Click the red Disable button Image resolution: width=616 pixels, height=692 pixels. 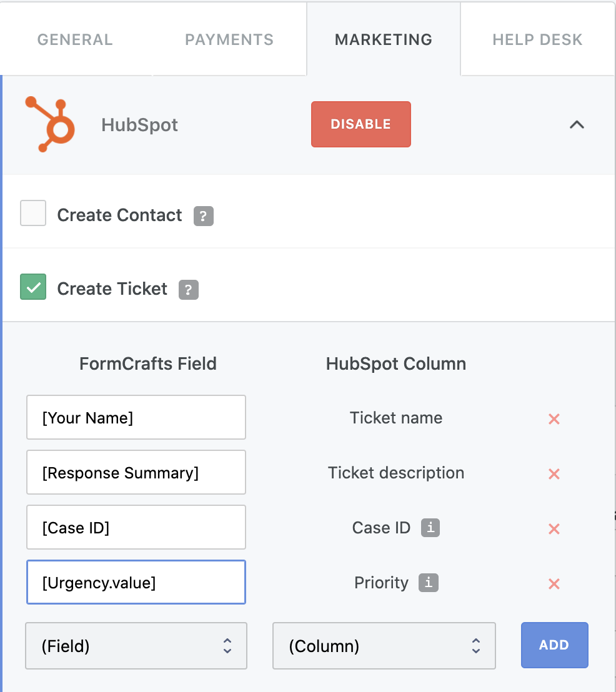pyautogui.click(x=360, y=124)
